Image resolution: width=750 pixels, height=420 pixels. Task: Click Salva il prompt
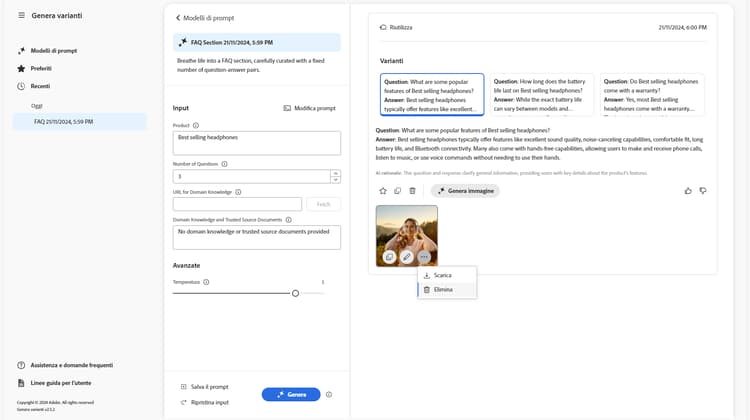point(205,387)
